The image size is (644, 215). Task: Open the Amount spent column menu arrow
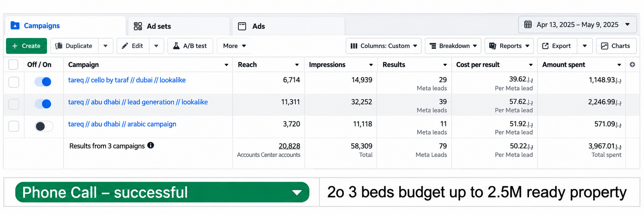tap(619, 65)
